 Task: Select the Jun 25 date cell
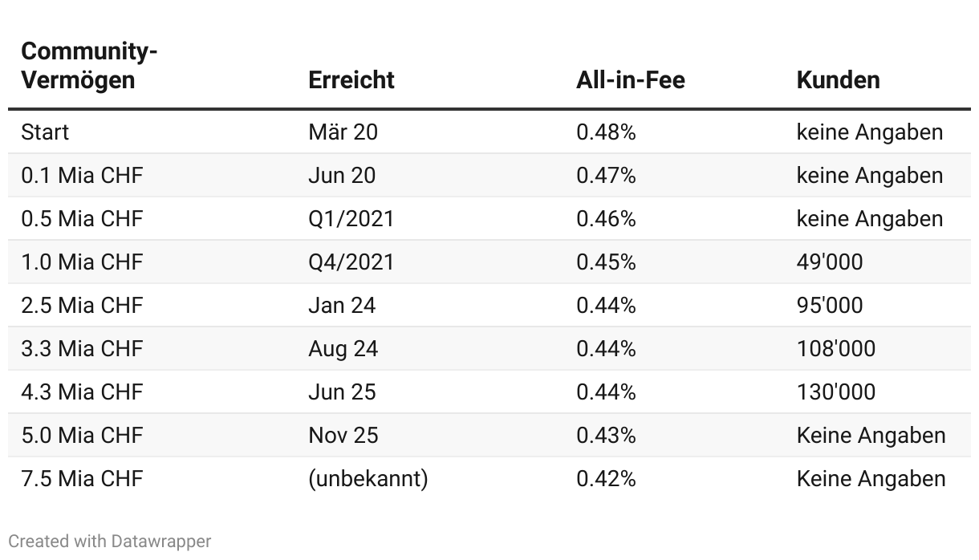342,392
